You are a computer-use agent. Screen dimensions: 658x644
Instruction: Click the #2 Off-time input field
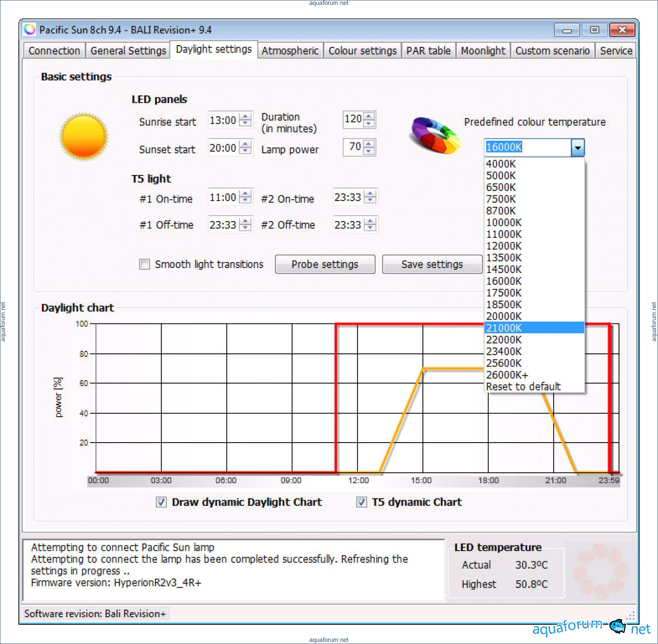pyautogui.click(x=348, y=225)
